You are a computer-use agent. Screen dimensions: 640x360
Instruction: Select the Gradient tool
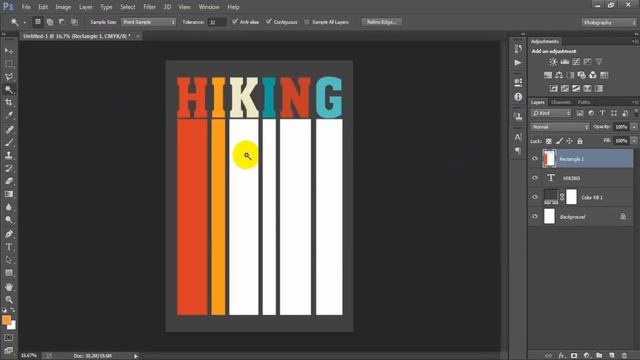click(9, 194)
